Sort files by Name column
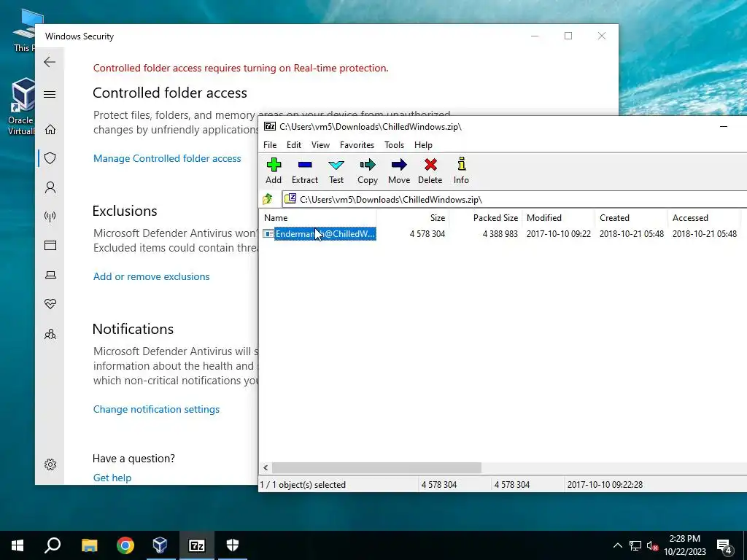 coord(318,217)
